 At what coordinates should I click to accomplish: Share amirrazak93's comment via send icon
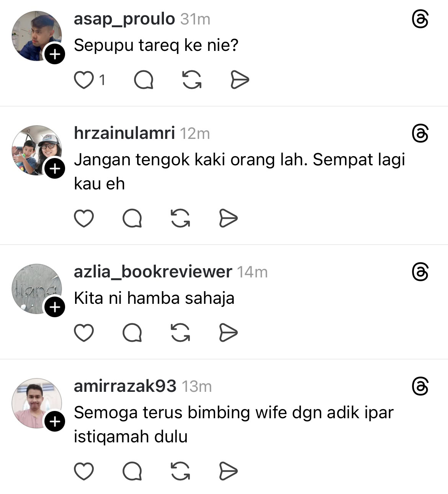point(228,471)
